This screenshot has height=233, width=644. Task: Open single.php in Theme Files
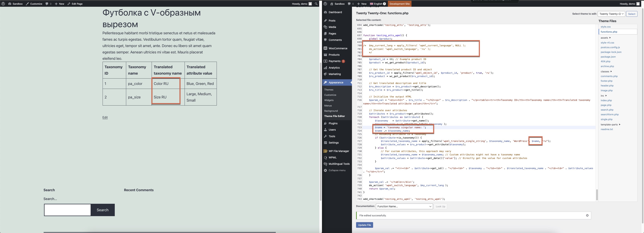(607, 119)
